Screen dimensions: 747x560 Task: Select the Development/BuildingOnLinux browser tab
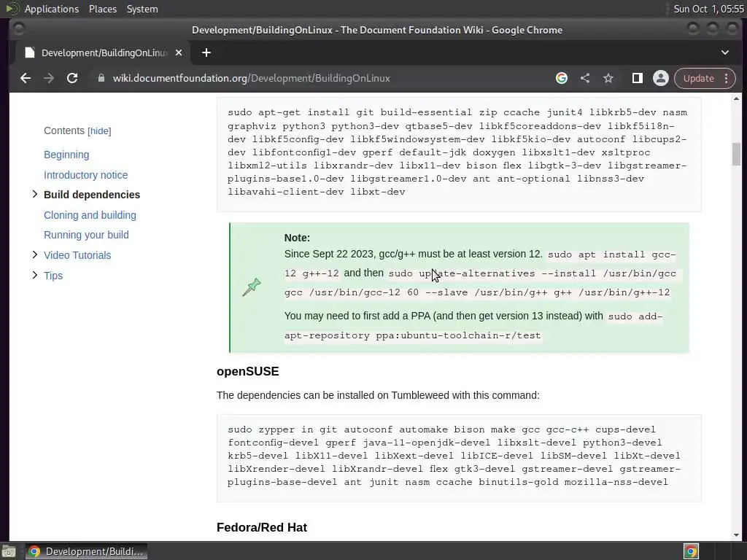click(104, 52)
